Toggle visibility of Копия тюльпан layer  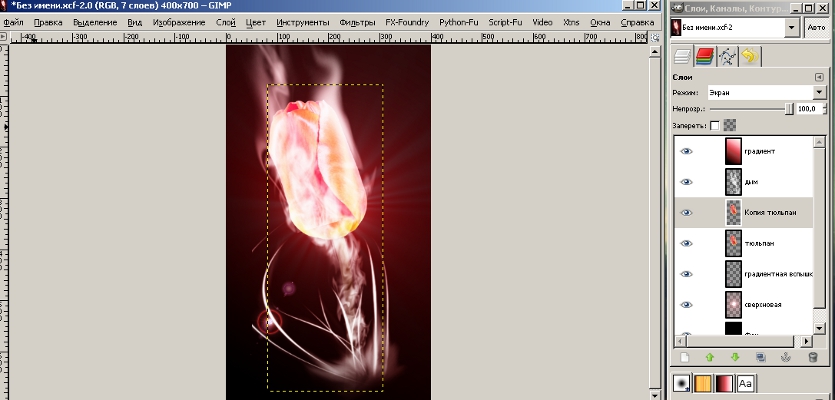coord(686,213)
